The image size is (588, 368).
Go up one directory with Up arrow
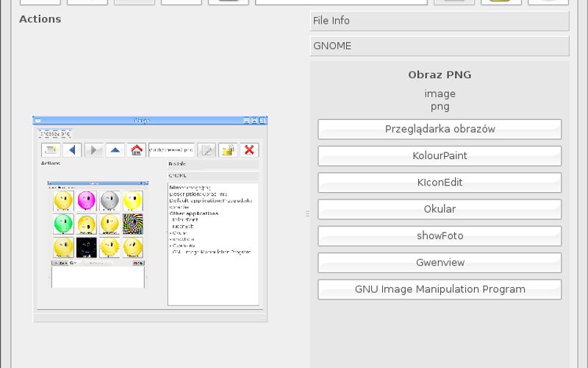(x=182, y=2)
